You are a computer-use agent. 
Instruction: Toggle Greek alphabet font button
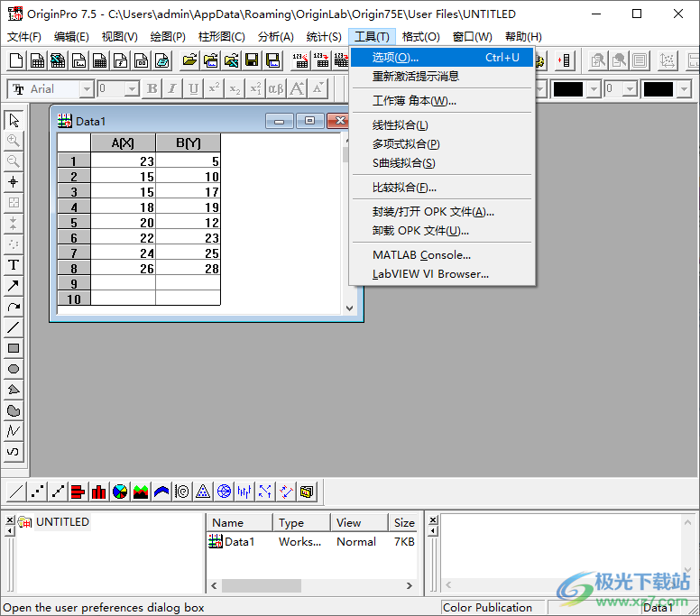(276, 88)
